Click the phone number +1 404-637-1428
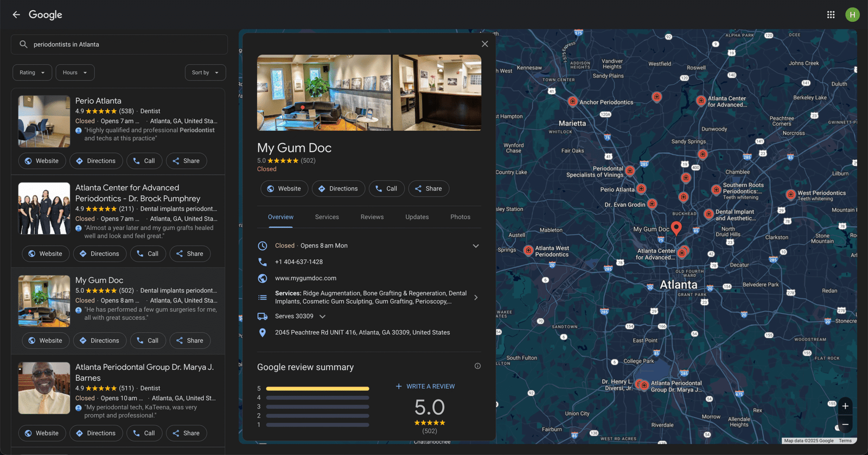 click(x=299, y=262)
